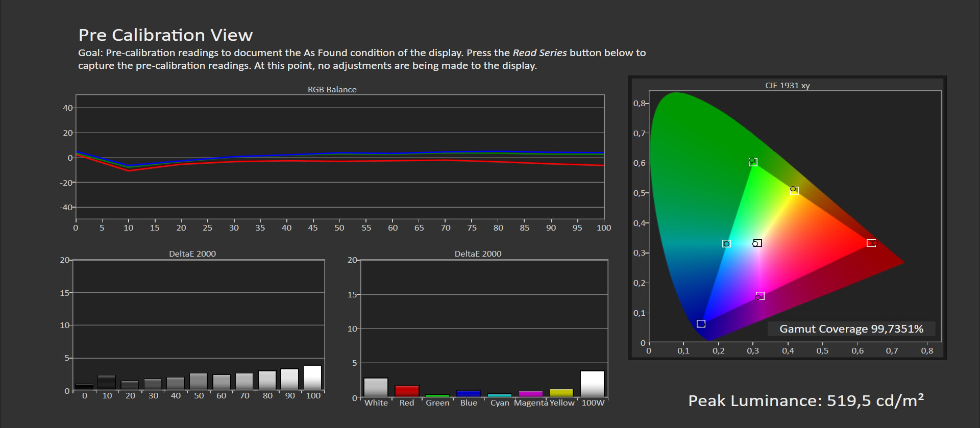This screenshot has width=980, height=428.
Task: Click the white point marker in CIE diagram
Action: click(757, 243)
